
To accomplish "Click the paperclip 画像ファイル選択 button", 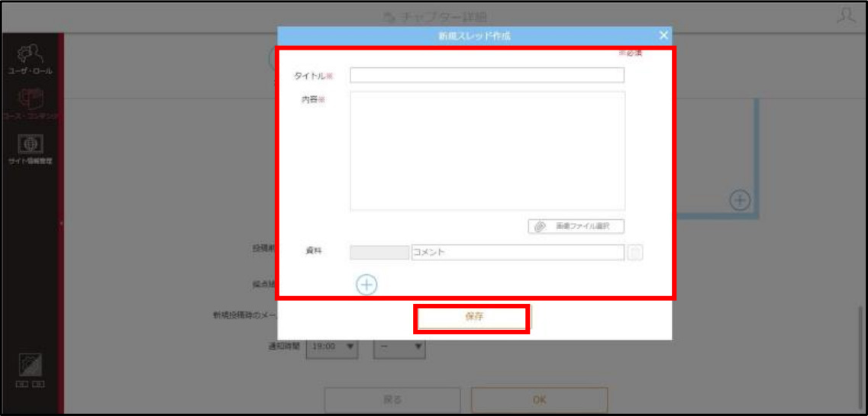I will (576, 226).
